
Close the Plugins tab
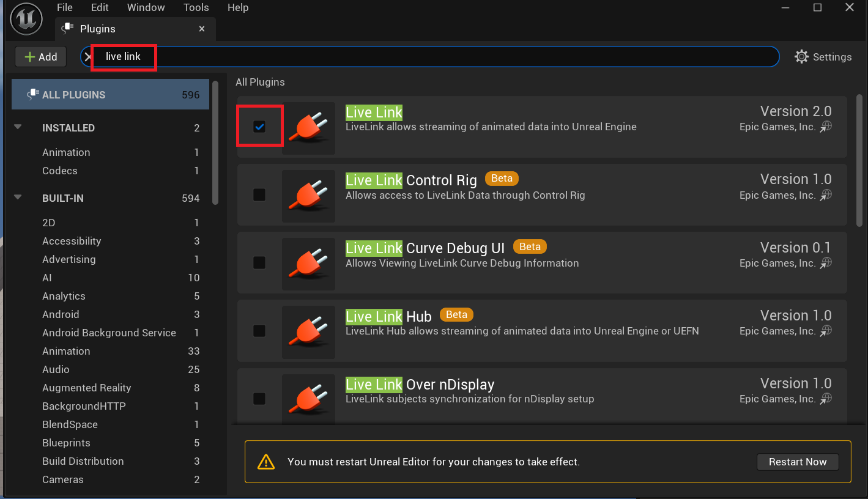tap(202, 29)
